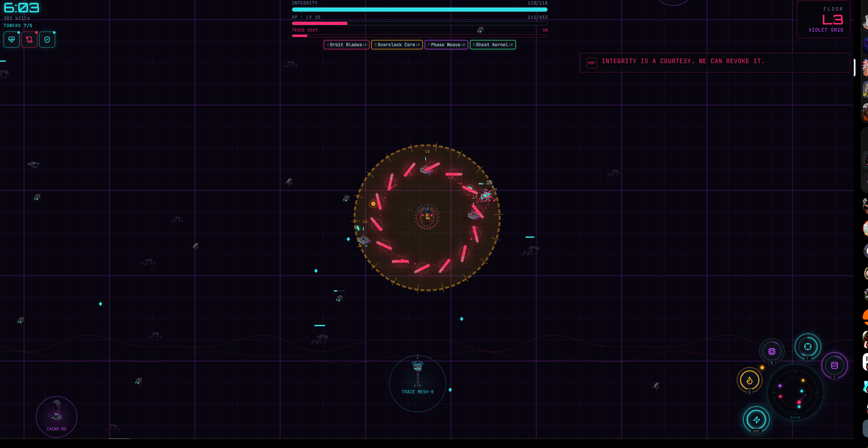Trigger the crosshair ability labeled F
This screenshot has height=448, width=868.
[x=808, y=347]
